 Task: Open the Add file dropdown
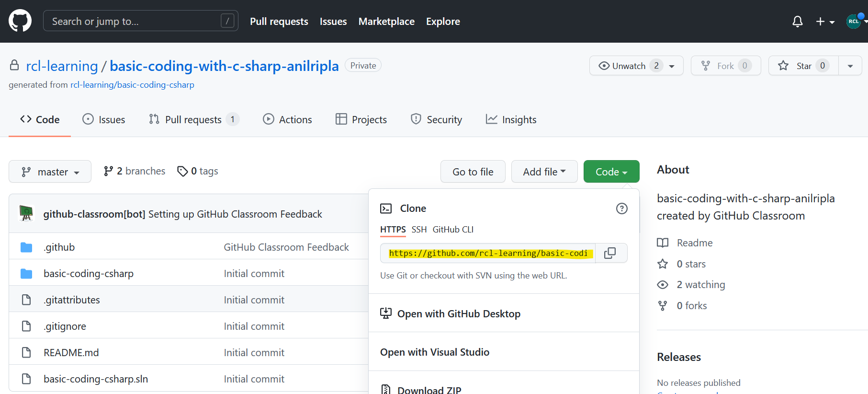click(x=544, y=172)
